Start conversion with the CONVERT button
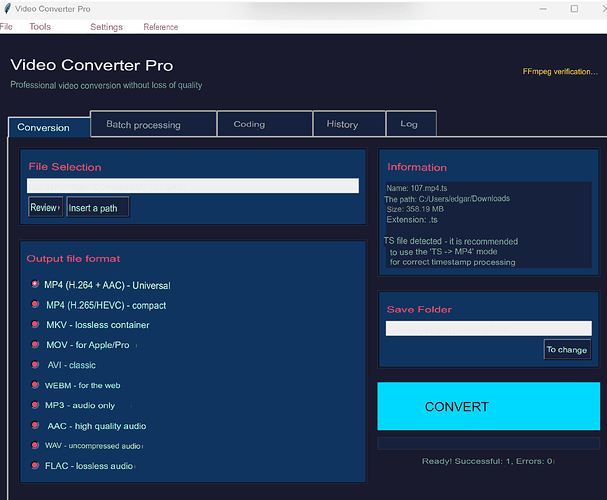 click(489, 406)
